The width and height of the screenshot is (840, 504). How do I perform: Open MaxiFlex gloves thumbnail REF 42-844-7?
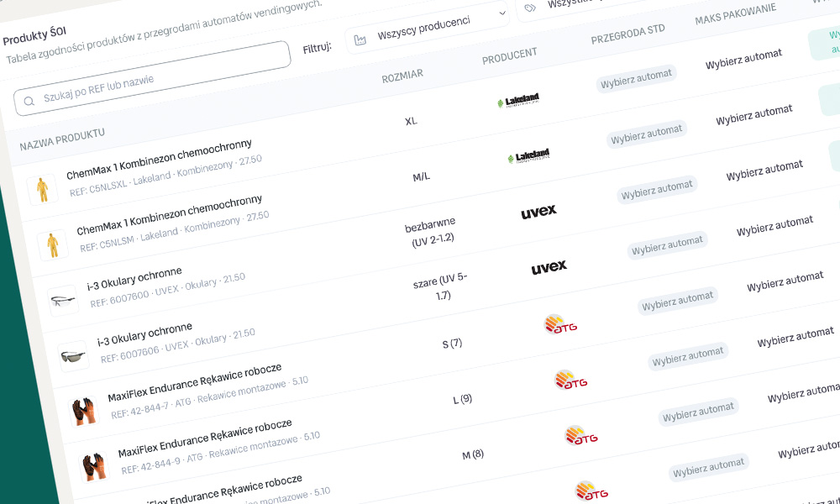[83, 412]
